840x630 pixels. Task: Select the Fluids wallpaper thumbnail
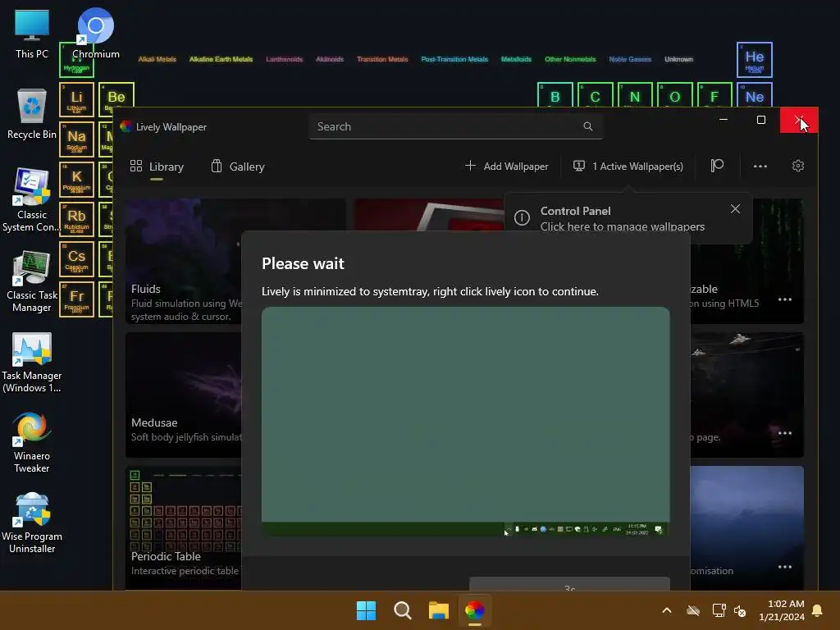pyautogui.click(x=183, y=261)
